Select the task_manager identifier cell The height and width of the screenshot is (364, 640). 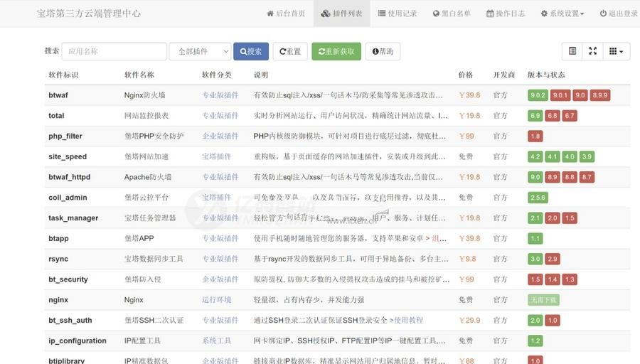73,218
